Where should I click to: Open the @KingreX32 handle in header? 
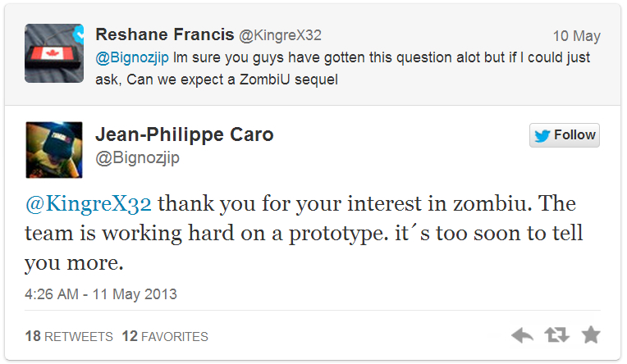[x=279, y=35]
